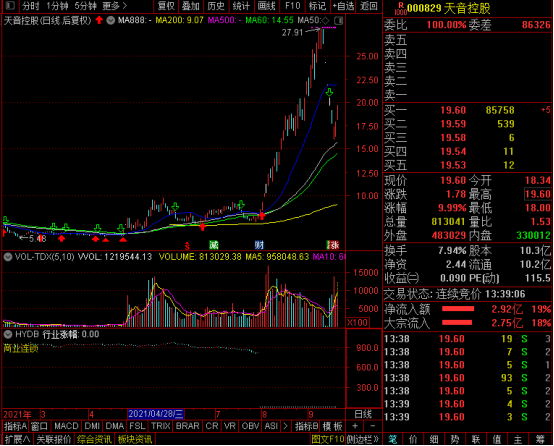Click the small square icon after MA50 label
The image size is (554, 446).
tap(338, 20)
